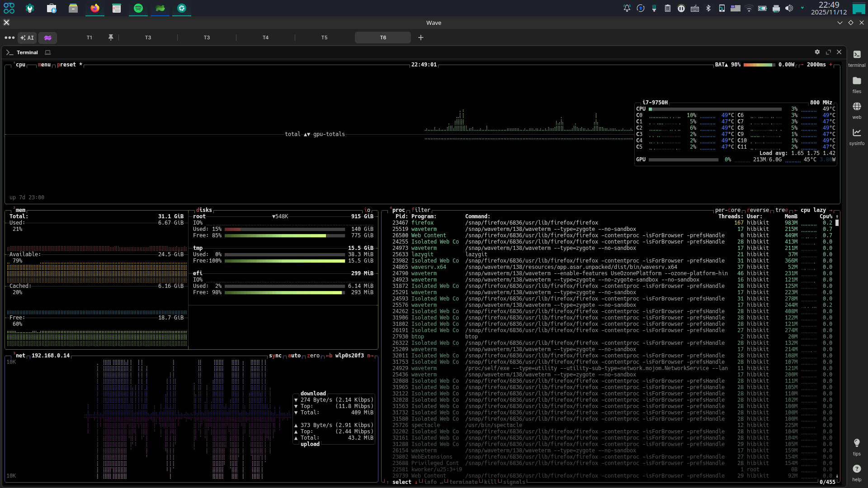Click the filter option in proc box
This screenshot has width=868, height=488.
[x=421, y=210]
